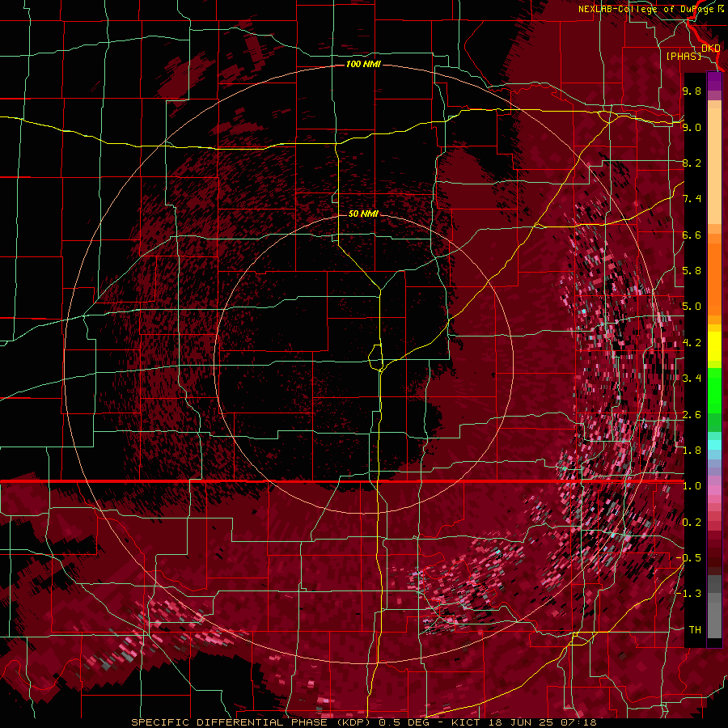
Task: Click the DKD label above the legend
Action: [x=710, y=48]
